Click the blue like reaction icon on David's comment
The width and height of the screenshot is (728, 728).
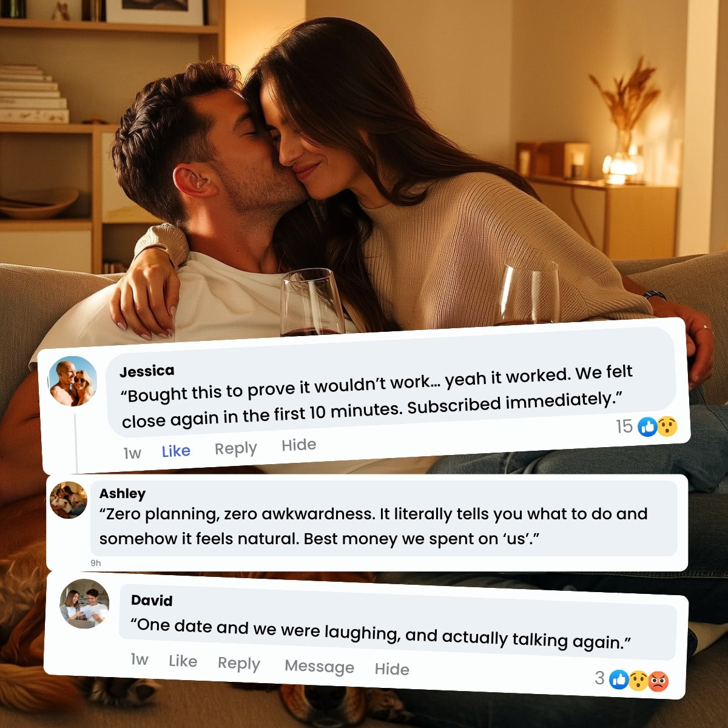pos(619,680)
